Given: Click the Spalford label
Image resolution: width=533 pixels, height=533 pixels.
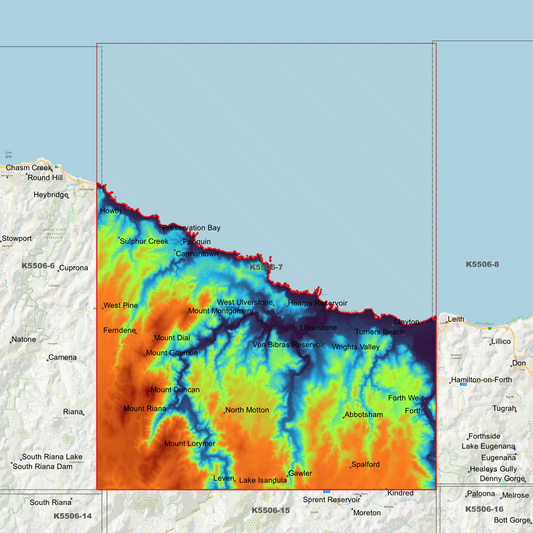Looking at the screenshot, I should tap(365, 464).
